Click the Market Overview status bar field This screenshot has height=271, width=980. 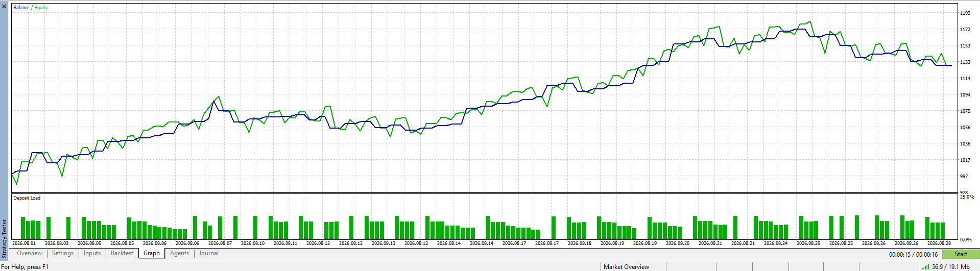pos(626,266)
